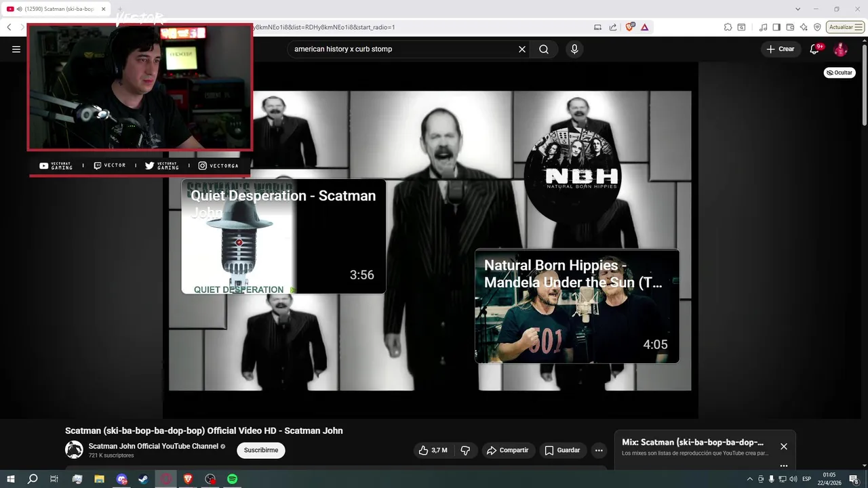
Task: Click the Ocultar end-screen button
Action: tap(840, 73)
